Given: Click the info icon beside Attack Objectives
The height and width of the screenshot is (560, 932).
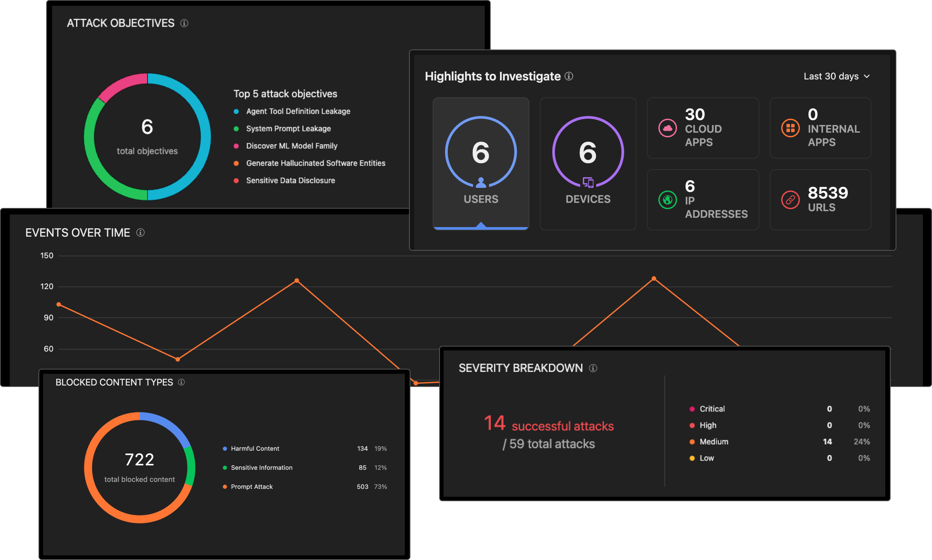Looking at the screenshot, I should click(x=184, y=23).
